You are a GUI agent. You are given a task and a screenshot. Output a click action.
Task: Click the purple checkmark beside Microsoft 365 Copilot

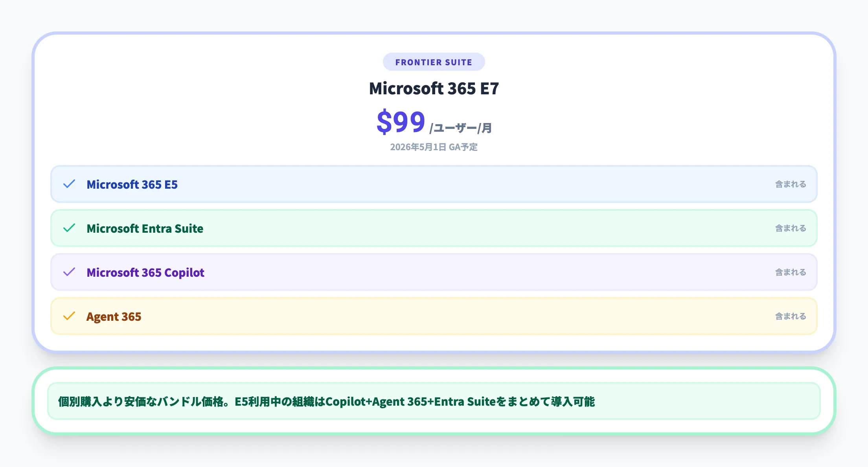pyautogui.click(x=69, y=272)
